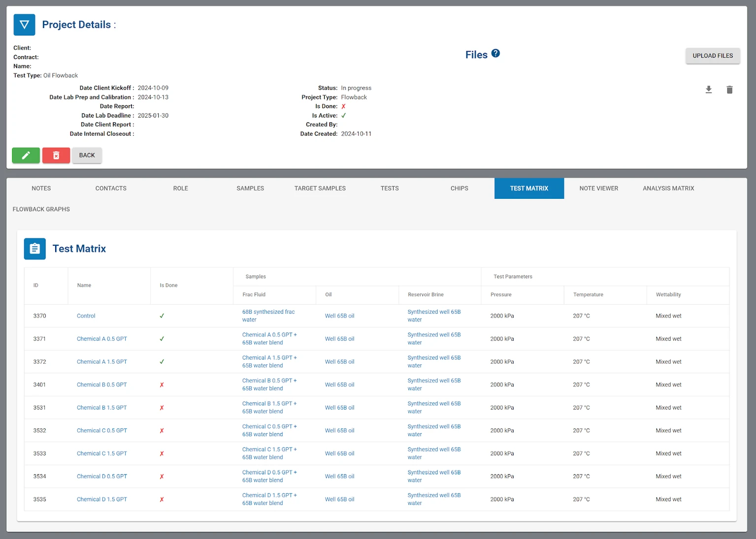756x539 pixels.
Task: Click the Is Done checkmark for Control row
Action: pos(162,316)
